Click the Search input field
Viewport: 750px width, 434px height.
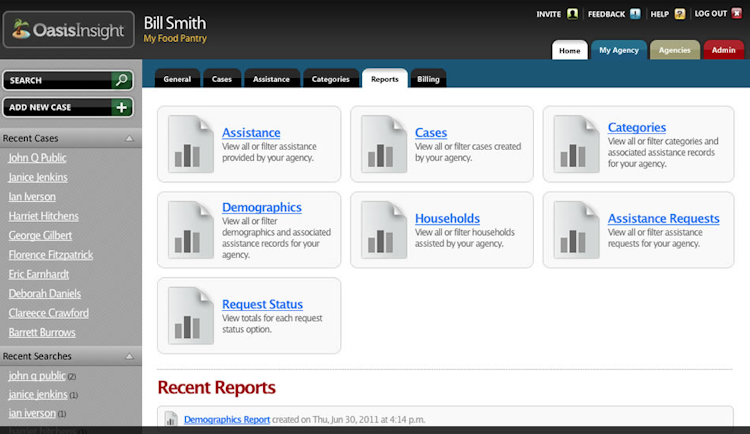pos(57,80)
